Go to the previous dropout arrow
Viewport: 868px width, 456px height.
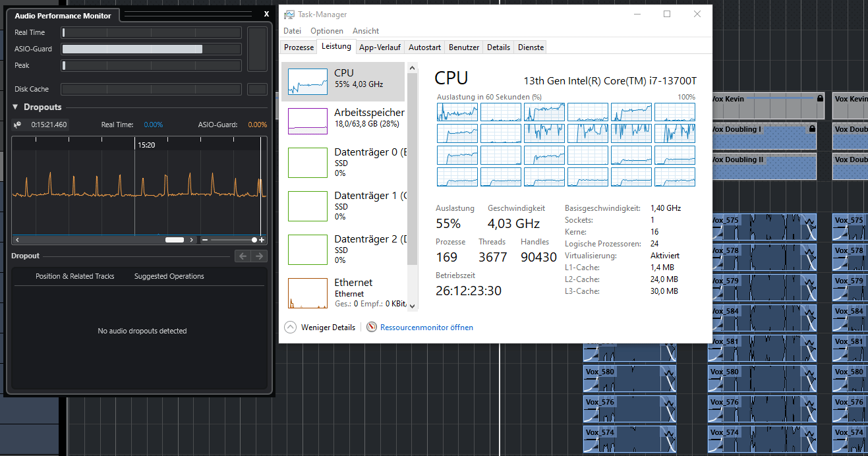[243, 256]
